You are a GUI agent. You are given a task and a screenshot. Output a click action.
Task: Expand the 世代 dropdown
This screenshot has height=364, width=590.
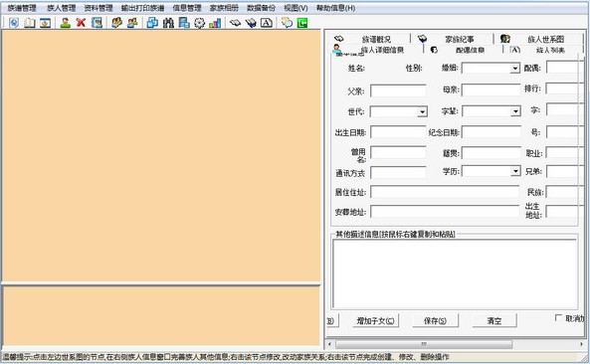[422, 111]
